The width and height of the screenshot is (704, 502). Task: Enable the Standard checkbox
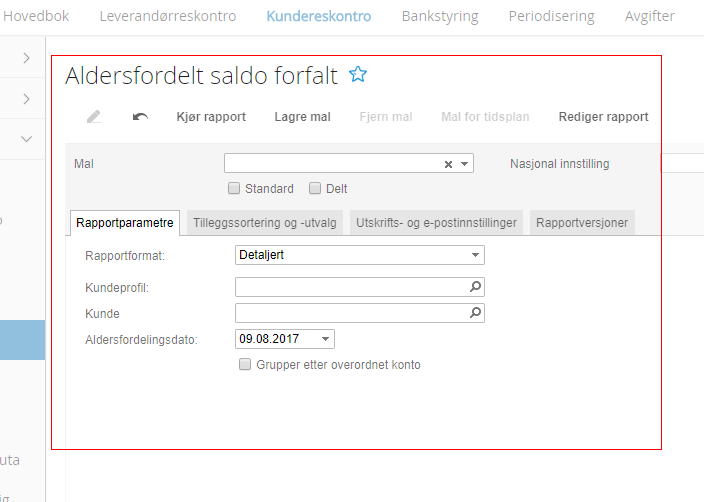pos(234,188)
